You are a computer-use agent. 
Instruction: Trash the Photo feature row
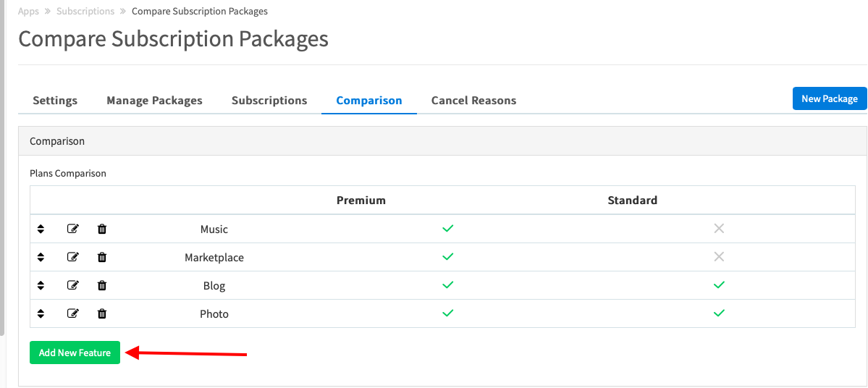(102, 313)
